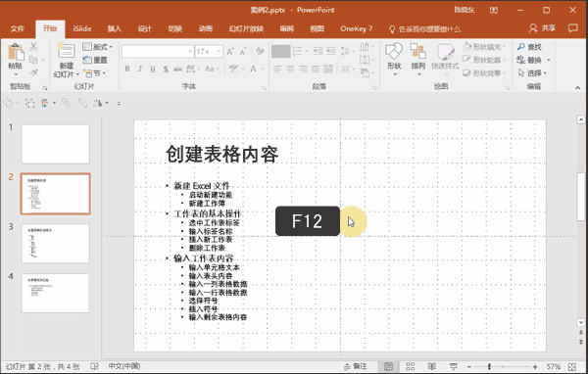Screen dimensions: 588x374
Task: Click the strikethrough abc icon
Action: pyautogui.click(x=177, y=69)
